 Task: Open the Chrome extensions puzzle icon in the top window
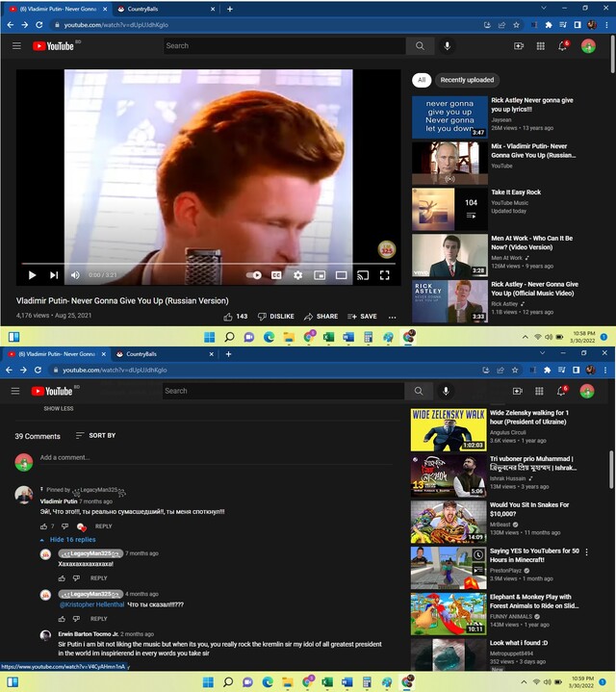(x=549, y=25)
